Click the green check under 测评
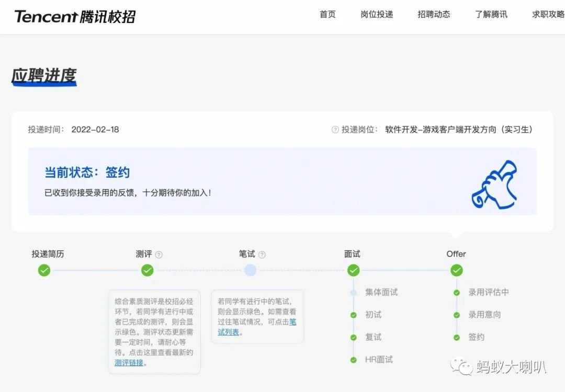This screenshot has width=565, height=392. click(x=148, y=270)
